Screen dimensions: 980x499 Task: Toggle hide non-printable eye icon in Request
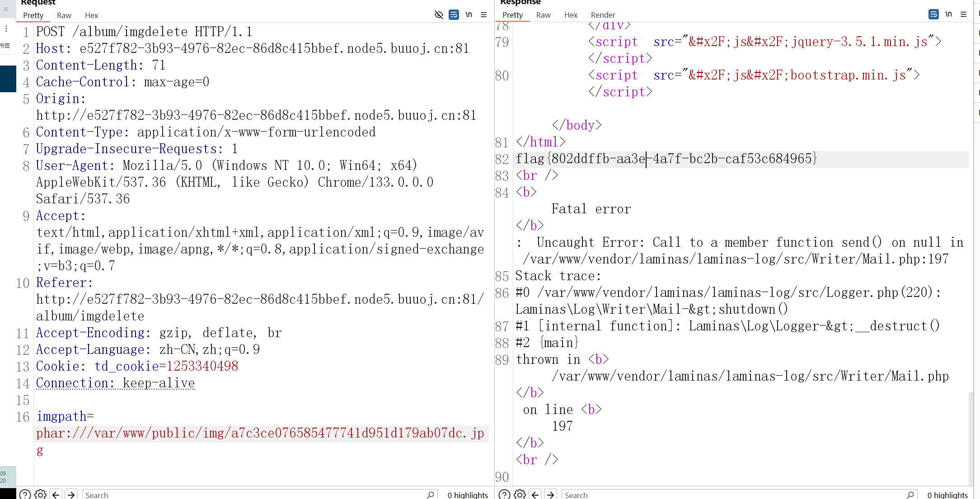tap(438, 15)
